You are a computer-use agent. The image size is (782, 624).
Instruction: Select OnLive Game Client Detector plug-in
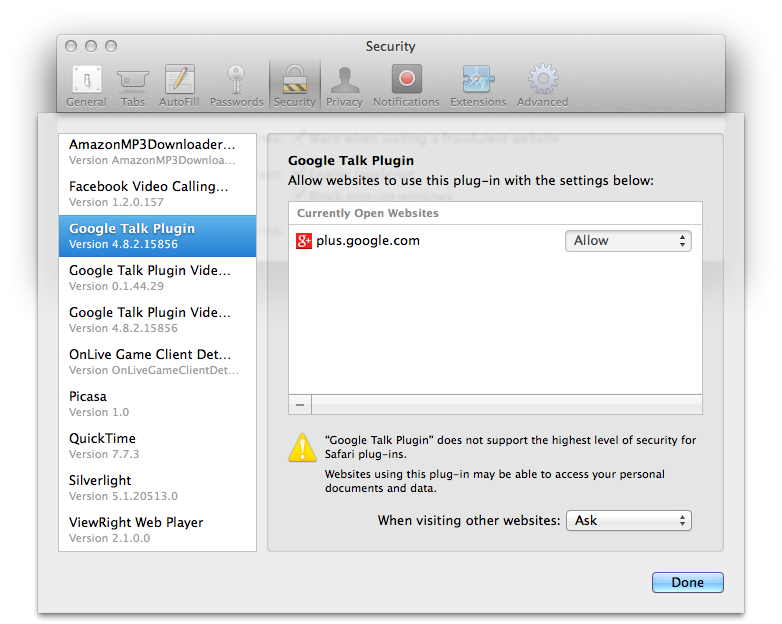(x=158, y=362)
